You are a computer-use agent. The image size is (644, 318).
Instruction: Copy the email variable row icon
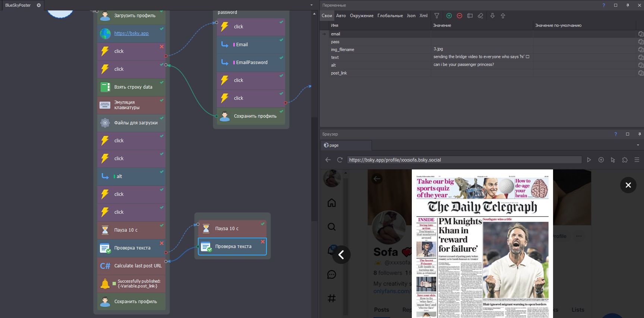(641, 34)
